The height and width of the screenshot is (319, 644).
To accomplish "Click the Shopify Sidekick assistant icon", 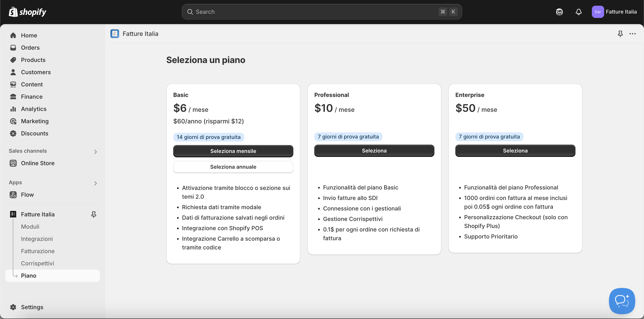I will pyautogui.click(x=559, y=12).
